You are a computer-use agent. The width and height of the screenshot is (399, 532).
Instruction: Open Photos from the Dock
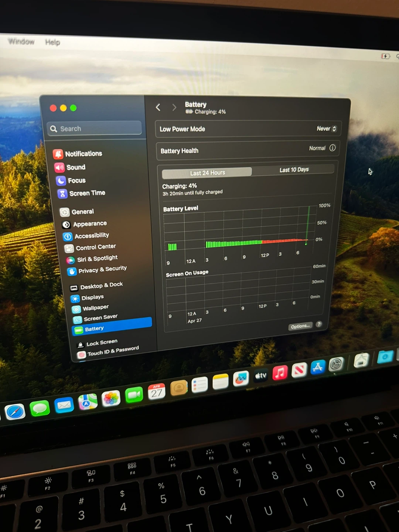point(111,399)
